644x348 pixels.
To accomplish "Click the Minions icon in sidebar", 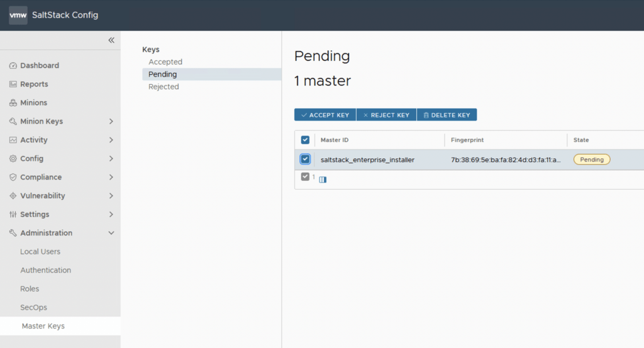I will tap(13, 103).
